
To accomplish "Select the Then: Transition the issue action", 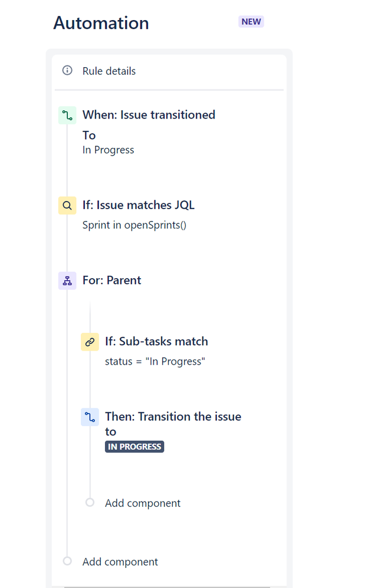I will click(x=173, y=417).
